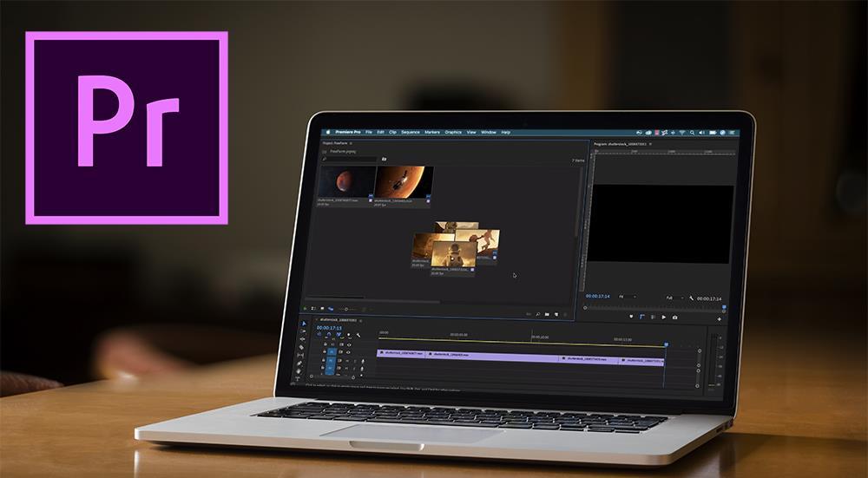Click the Project panel search field
The image size is (868, 478).
(x=350, y=159)
